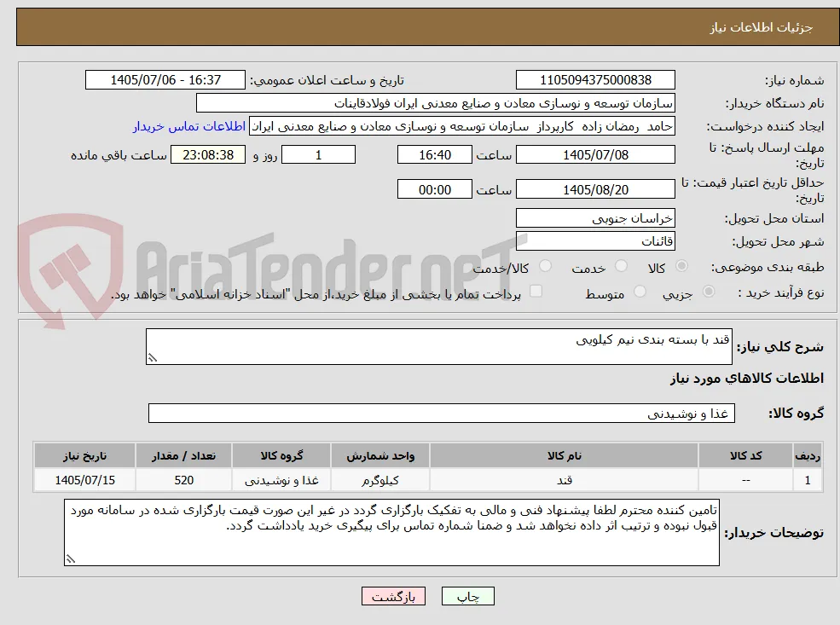Screen dimensions: 840x625
Task: Click the unit cell کیلوگرم
Action: pyautogui.click(x=380, y=480)
